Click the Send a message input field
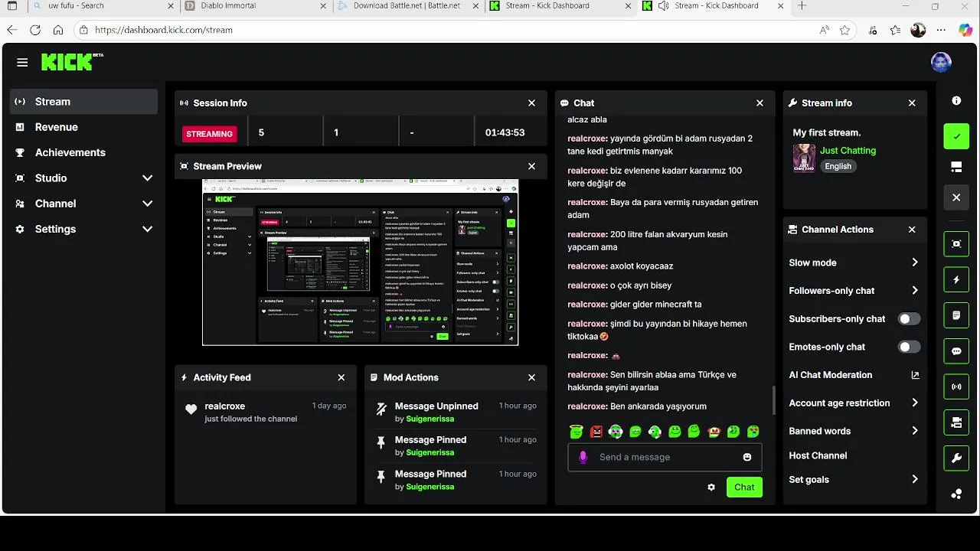 pyautogui.click(x=665, y=457)
